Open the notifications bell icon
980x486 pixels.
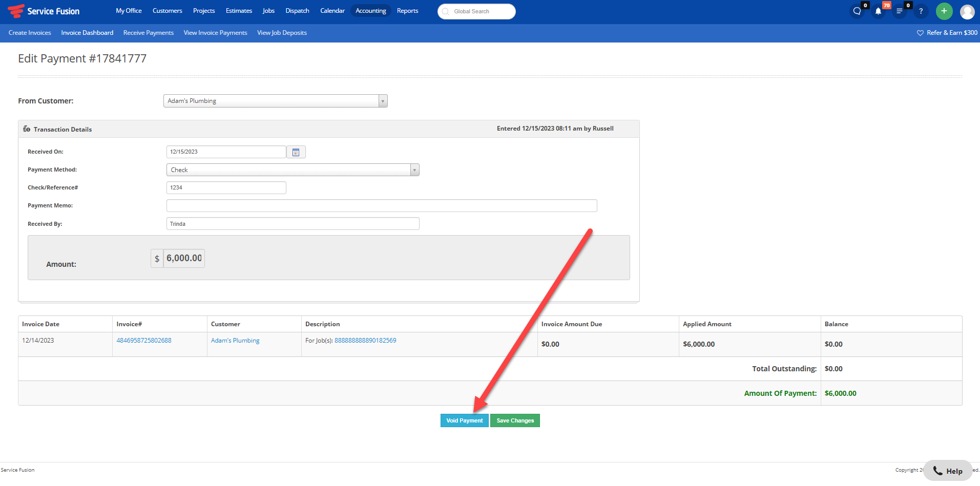coord(878,11)
